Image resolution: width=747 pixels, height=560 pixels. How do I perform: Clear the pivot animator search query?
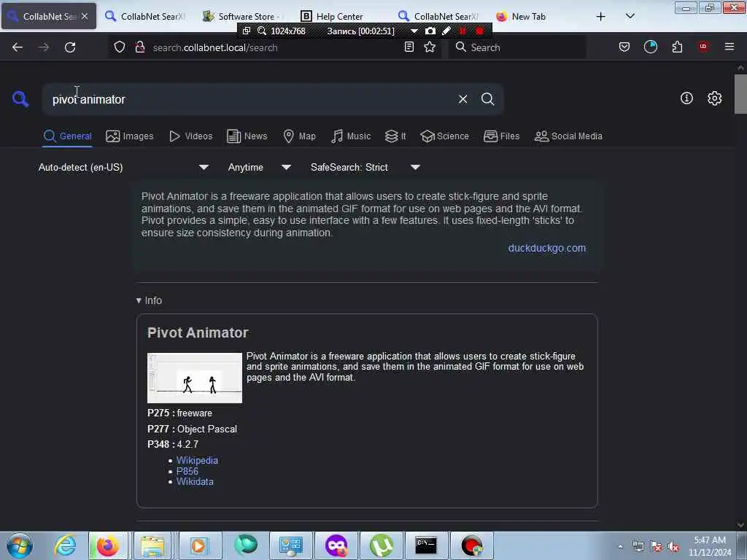click(462, 99)
